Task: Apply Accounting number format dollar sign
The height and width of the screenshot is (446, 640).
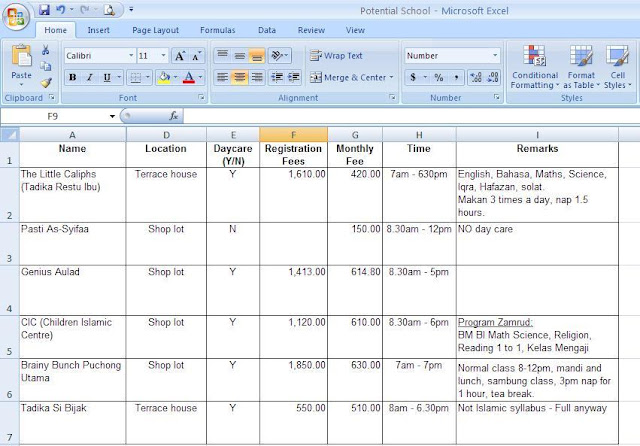Action: click(x=413, y=78)
